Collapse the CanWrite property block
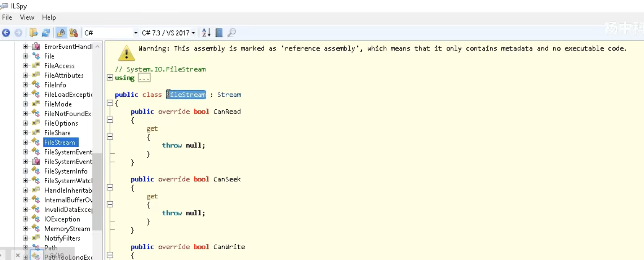 click(110, 255)
